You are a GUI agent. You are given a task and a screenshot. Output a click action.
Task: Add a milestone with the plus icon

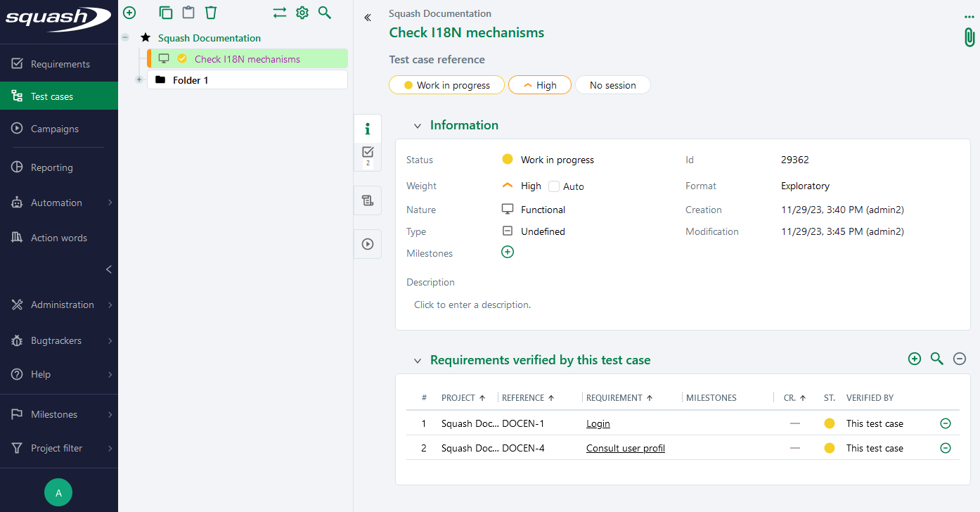pos(508,252)
